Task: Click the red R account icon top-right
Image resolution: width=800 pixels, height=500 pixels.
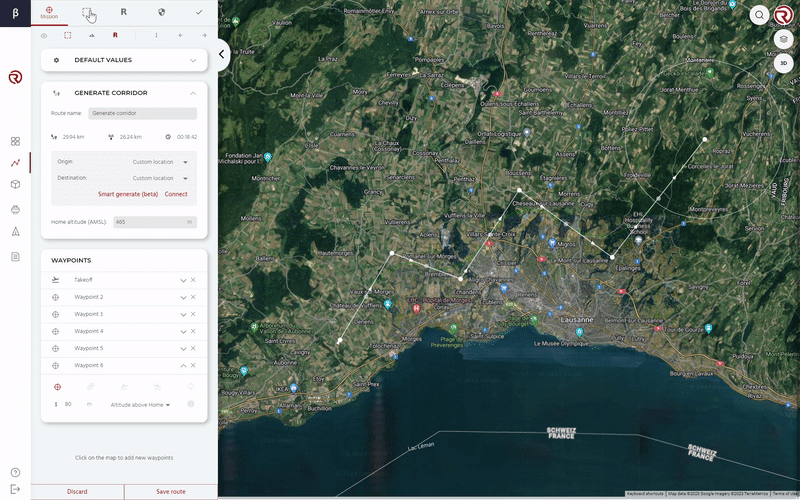Action: (784, 15)
